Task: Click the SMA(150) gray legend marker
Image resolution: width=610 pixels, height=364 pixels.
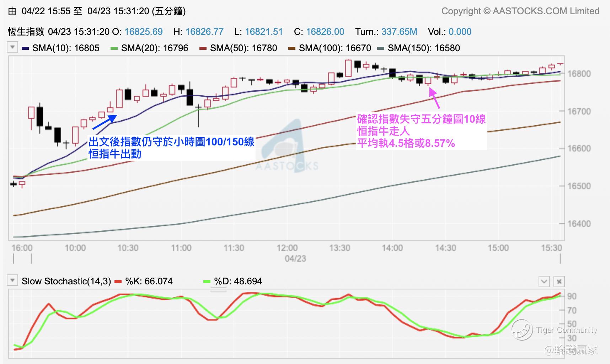Action: coord(381,48)
